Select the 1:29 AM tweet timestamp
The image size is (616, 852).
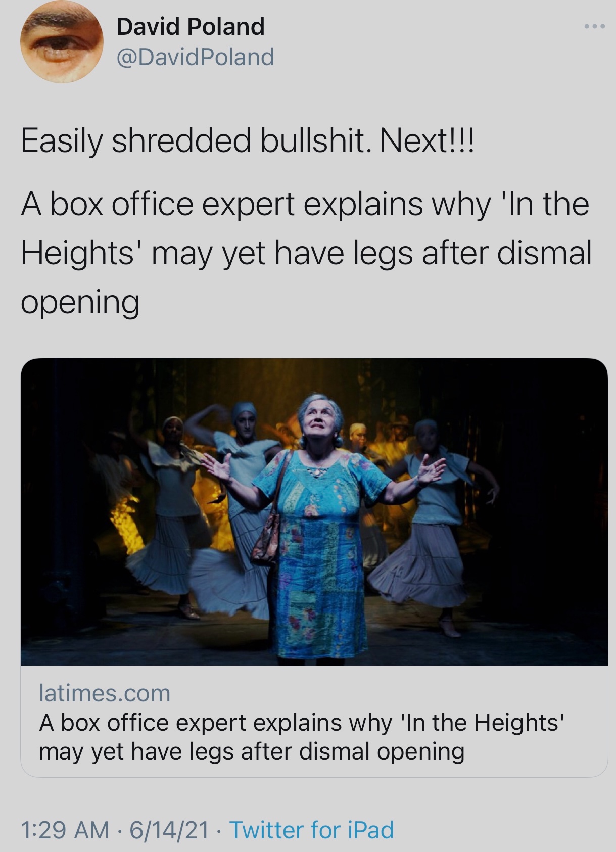[65, 830]
